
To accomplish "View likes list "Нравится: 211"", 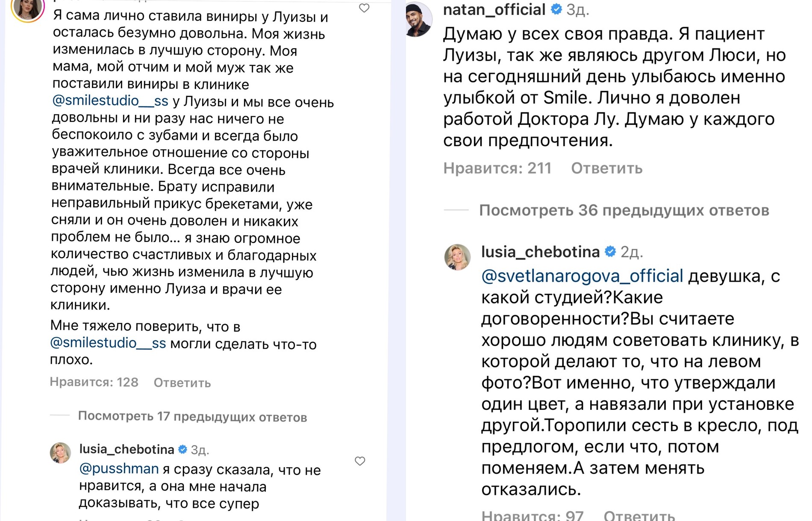I will (x=497, y=168).
